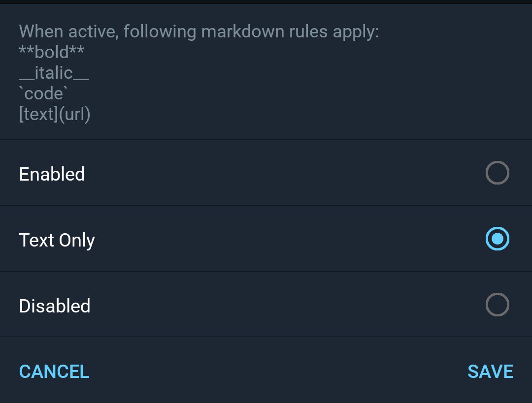Click the `code` markdown example
This screenshot has height=403, width=532.
click(44, 93)
